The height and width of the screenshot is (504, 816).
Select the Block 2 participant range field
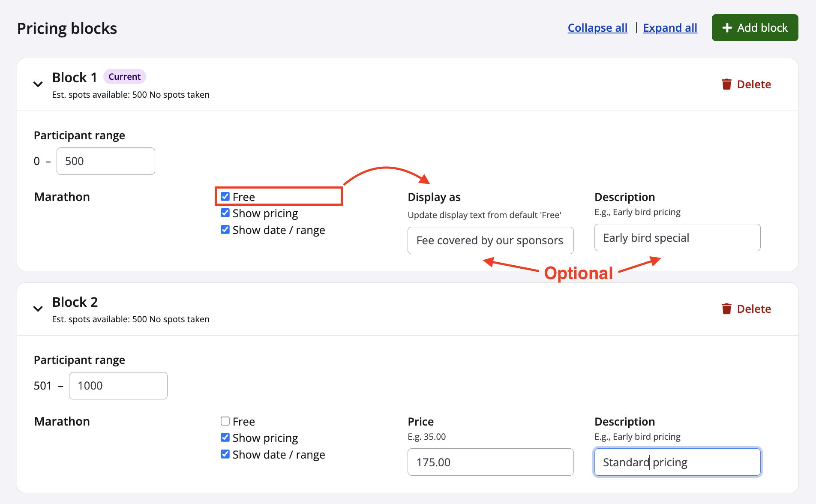coord(118,386)
